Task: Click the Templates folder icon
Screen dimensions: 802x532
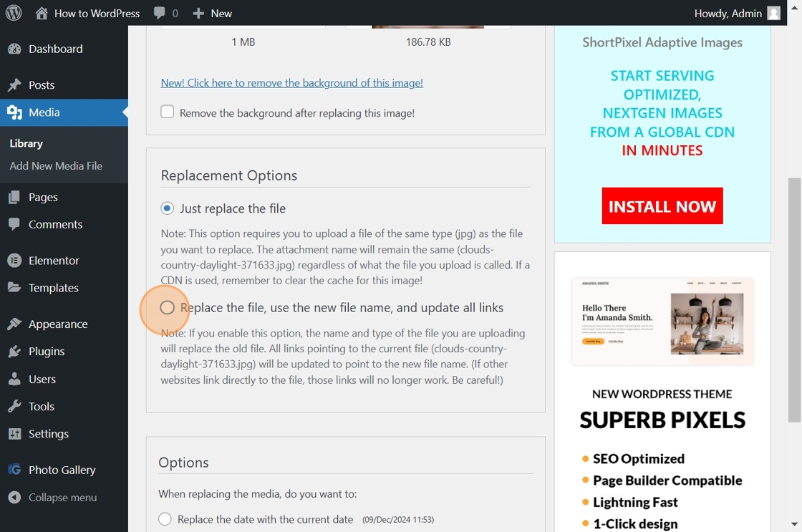Action: (14, 288)
